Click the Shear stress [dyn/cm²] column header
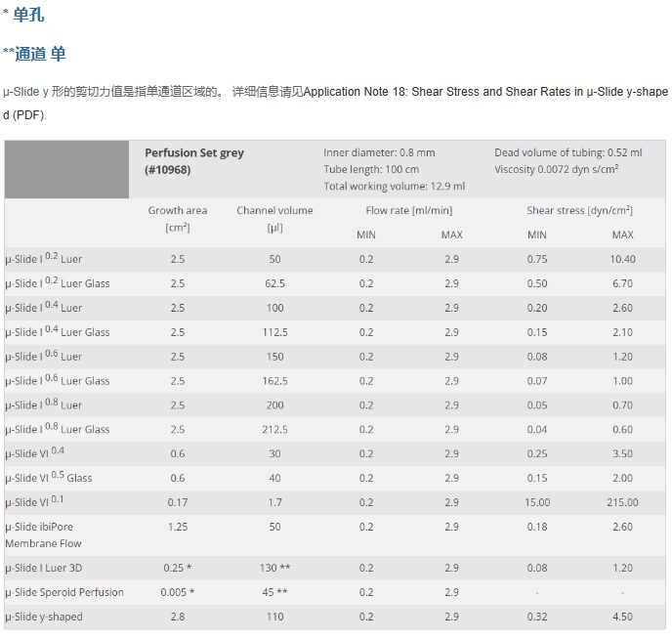Screen dimensions: 672x640 coord(579,210)
